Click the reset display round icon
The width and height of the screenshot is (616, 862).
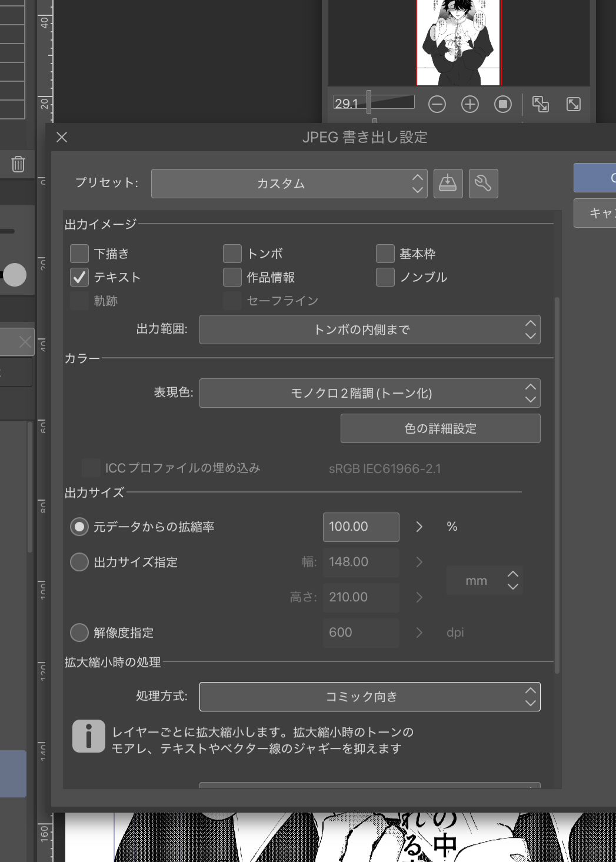(502, 105)
